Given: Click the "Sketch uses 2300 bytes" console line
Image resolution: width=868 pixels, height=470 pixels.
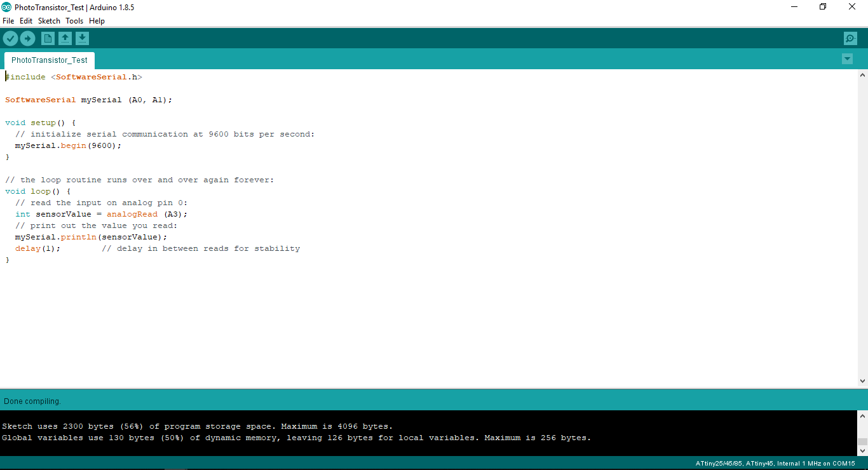Looking at the screenshot, I should [x=198, y=426].
